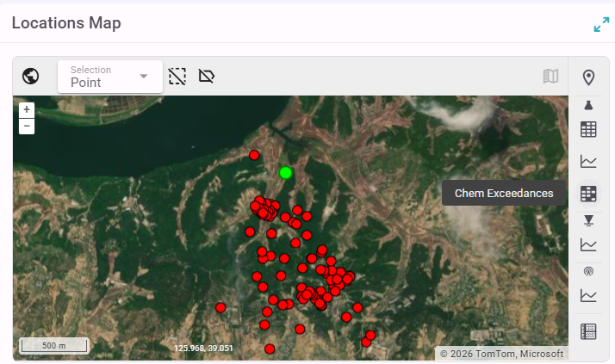Open the basemap layers map icon
The image size is (615, 364).
click(550, 76)
